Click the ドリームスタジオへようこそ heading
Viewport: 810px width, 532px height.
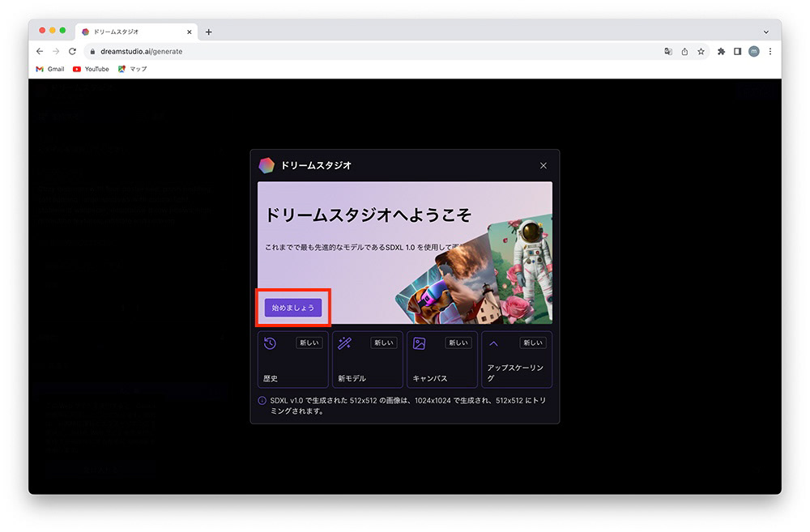[x=368, y=215]
